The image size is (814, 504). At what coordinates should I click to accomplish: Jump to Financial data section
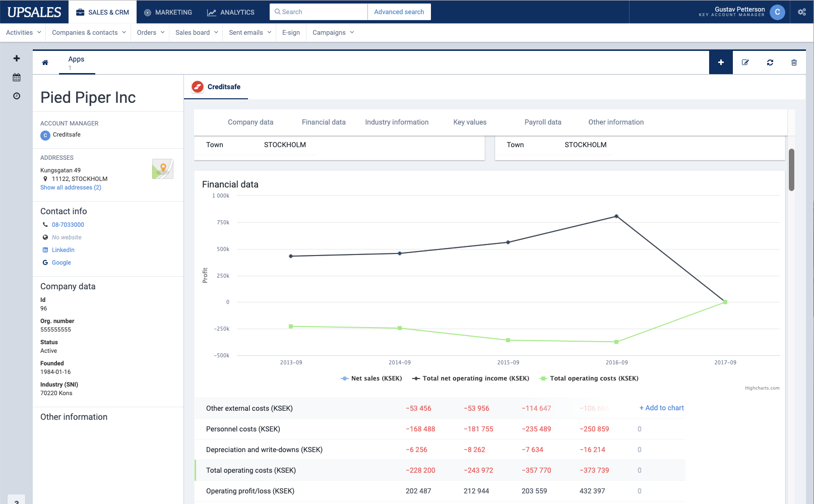(324, 122)
